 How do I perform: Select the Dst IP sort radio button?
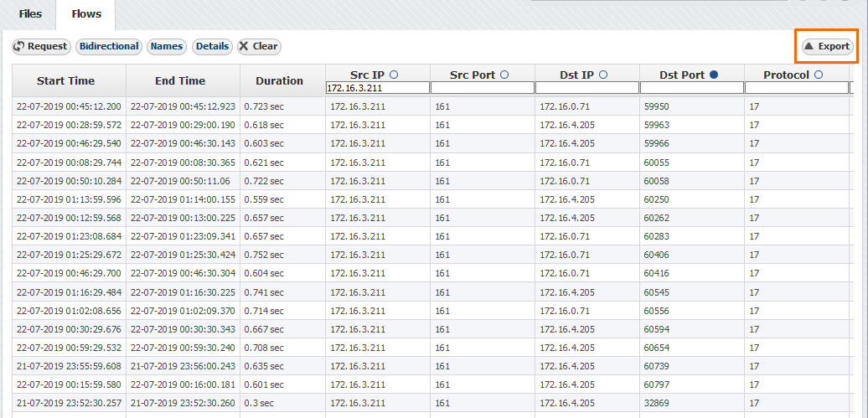[x=603, y=75]
